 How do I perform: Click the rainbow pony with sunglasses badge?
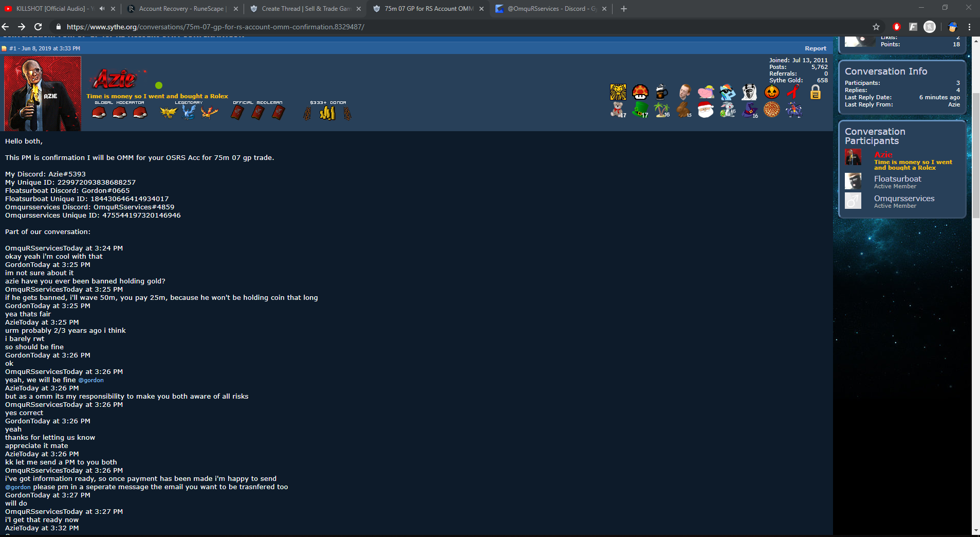coord(728,92)
